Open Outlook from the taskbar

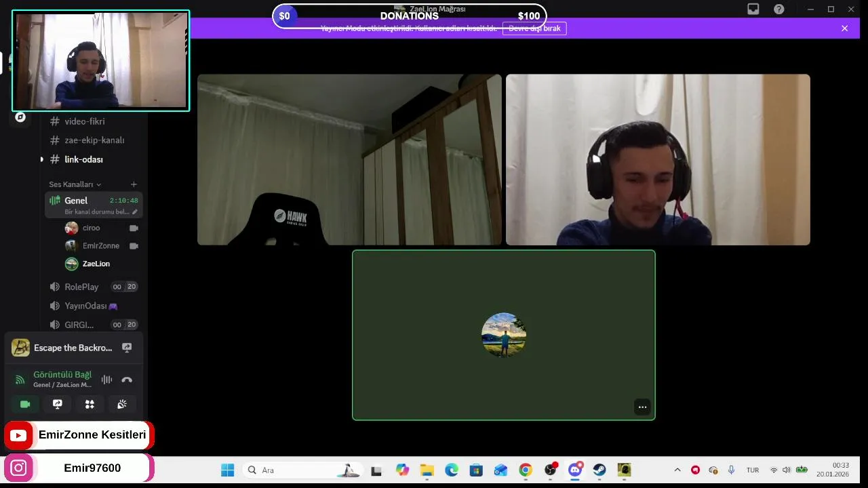[501, 470]
